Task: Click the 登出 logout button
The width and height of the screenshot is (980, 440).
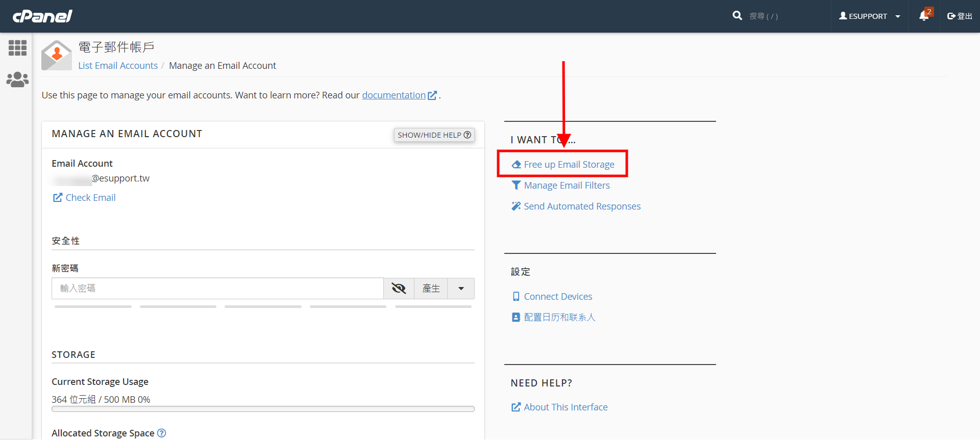Action: (960, 16)
